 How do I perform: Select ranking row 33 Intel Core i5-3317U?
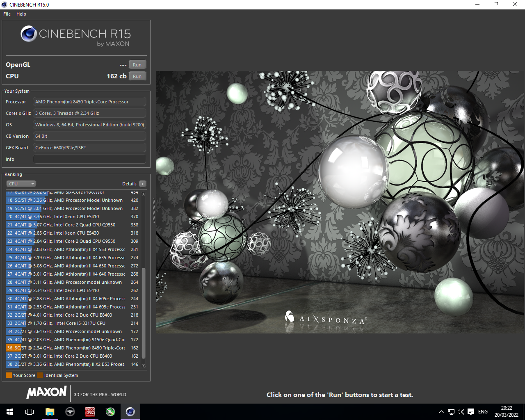(73, 323)
